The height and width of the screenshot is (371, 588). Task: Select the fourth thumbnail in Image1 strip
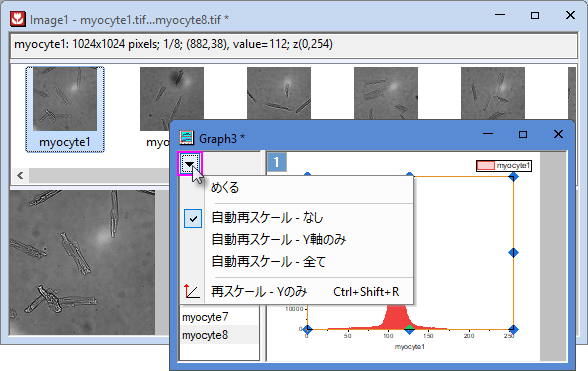tap(386, 94)
